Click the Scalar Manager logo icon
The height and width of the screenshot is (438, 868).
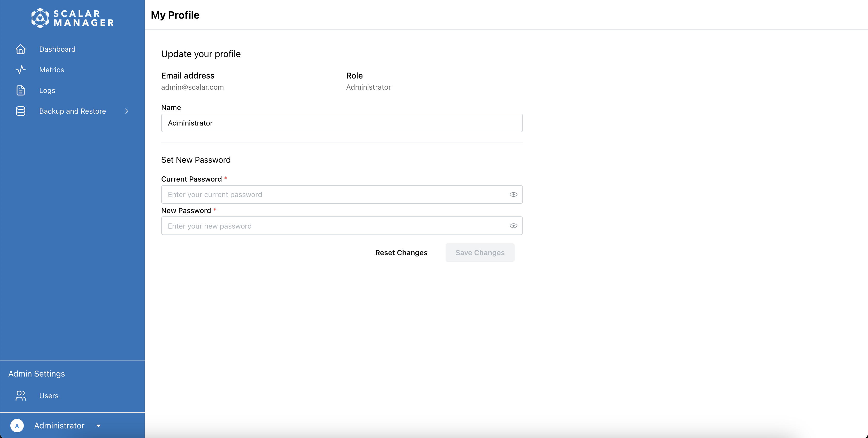pyautogui.click(x=40, y=18)
